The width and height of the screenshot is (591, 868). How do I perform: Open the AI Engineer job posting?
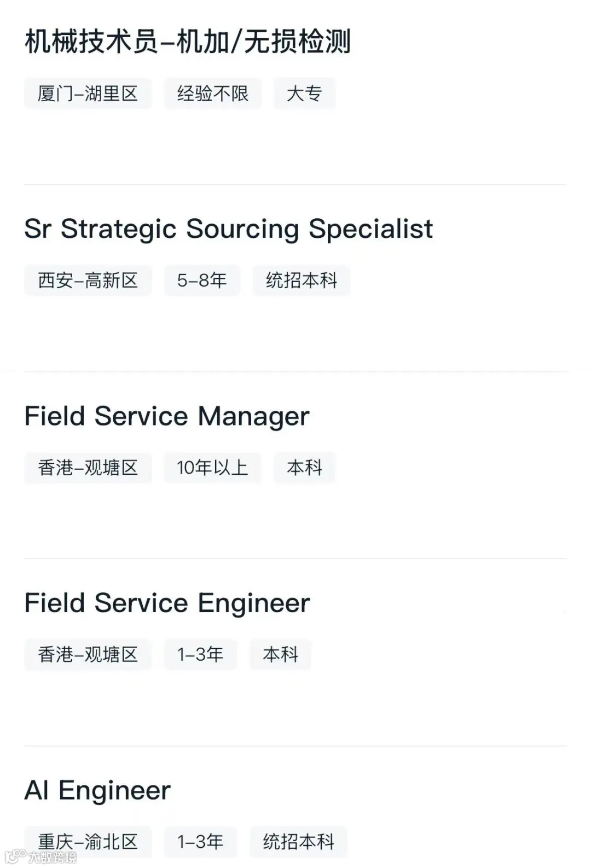click(97, 790)
